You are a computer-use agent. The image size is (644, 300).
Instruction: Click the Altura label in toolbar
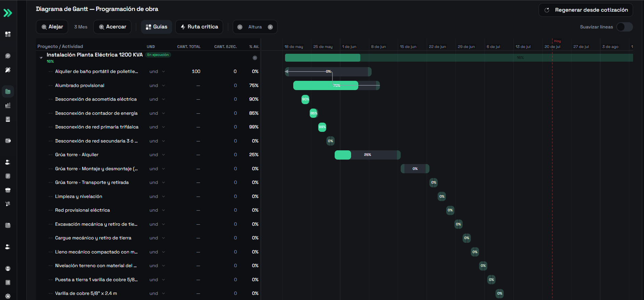[x=255, y=27]
